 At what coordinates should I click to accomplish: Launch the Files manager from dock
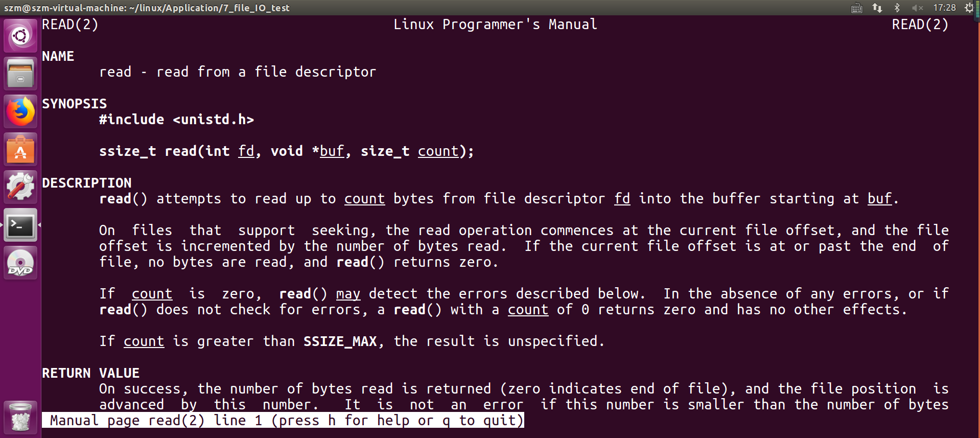click(20, 74)
